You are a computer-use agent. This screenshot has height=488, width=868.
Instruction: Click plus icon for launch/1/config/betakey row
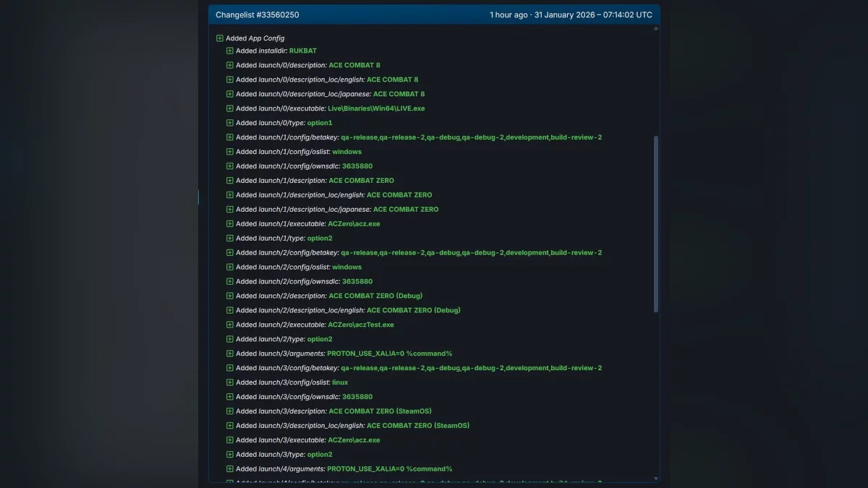pyautogui.click(x=230, y=137)
